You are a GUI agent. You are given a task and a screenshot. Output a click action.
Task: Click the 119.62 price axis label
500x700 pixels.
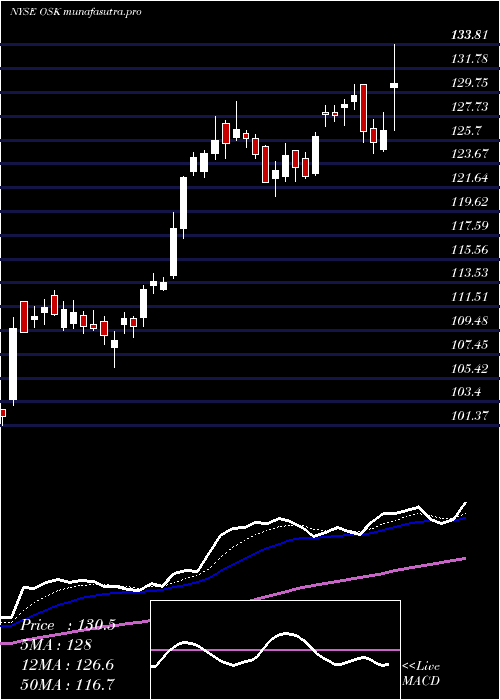click(x=469, y=202)
